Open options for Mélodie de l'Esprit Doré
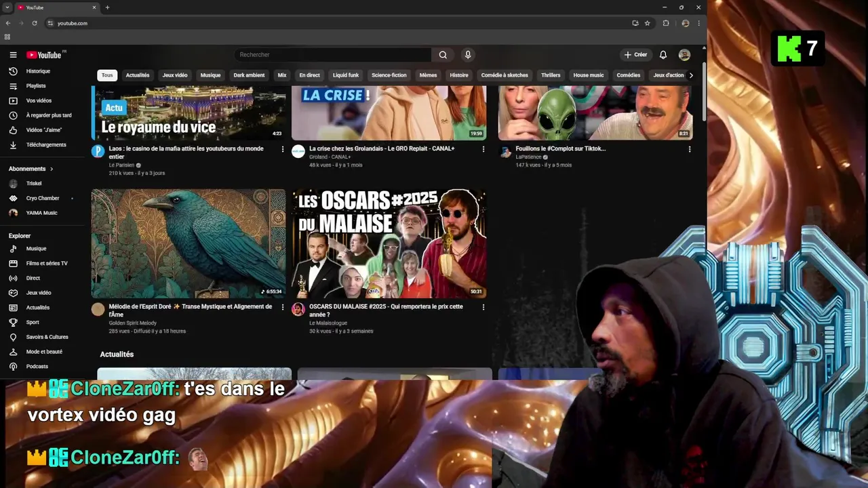 click(x=283, y=307)
